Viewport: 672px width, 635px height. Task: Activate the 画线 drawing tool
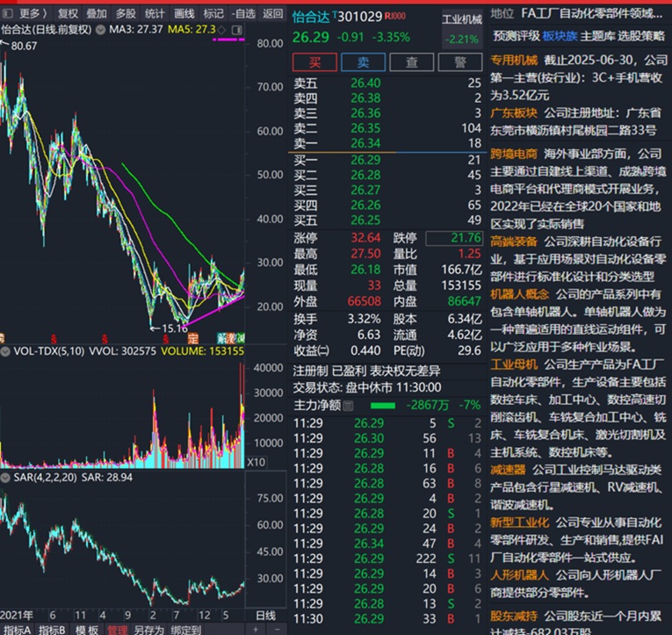184,14
